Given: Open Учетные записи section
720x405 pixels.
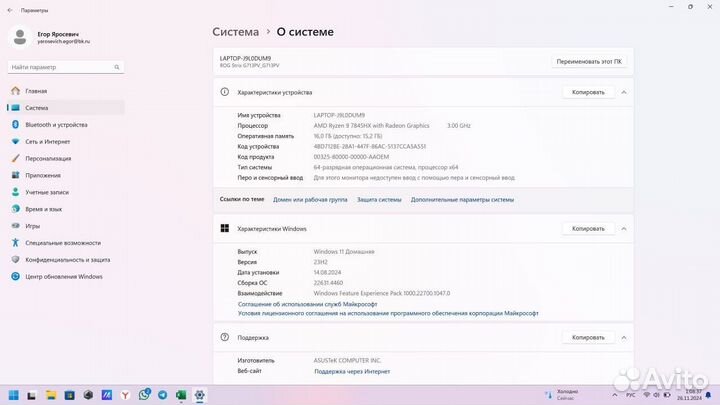Looking at the screenshot, I should pos(65,192).
